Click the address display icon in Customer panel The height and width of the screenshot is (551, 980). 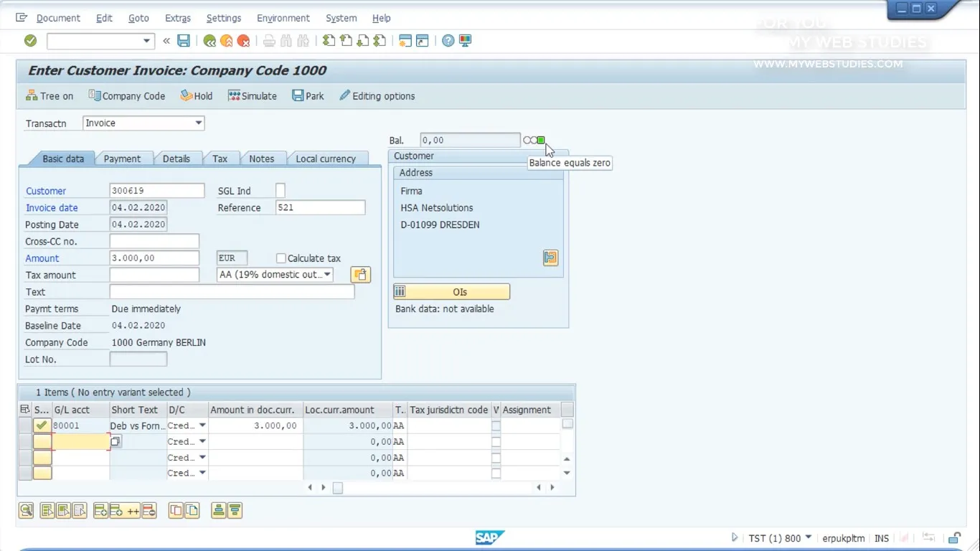tap(550, 258)
